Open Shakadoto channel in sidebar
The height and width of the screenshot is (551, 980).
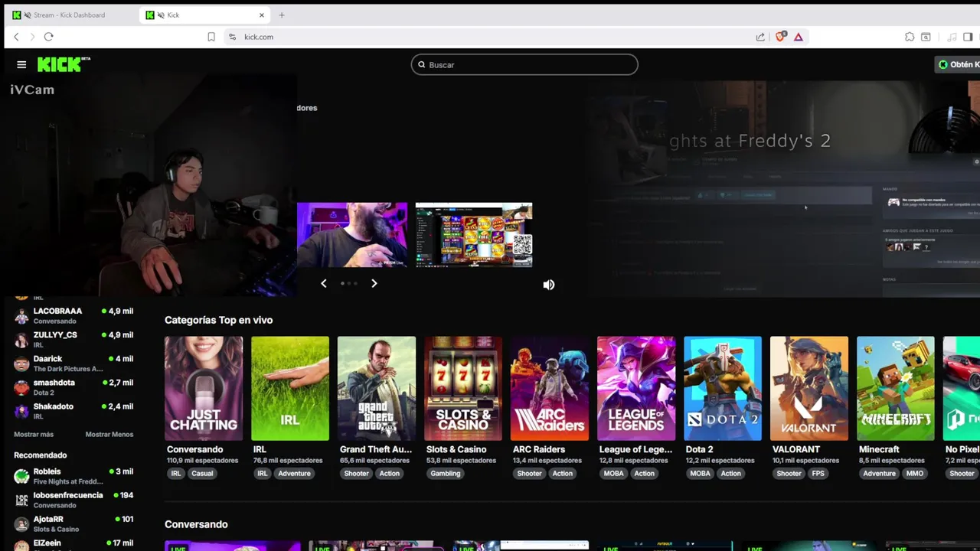click(73, 411)
